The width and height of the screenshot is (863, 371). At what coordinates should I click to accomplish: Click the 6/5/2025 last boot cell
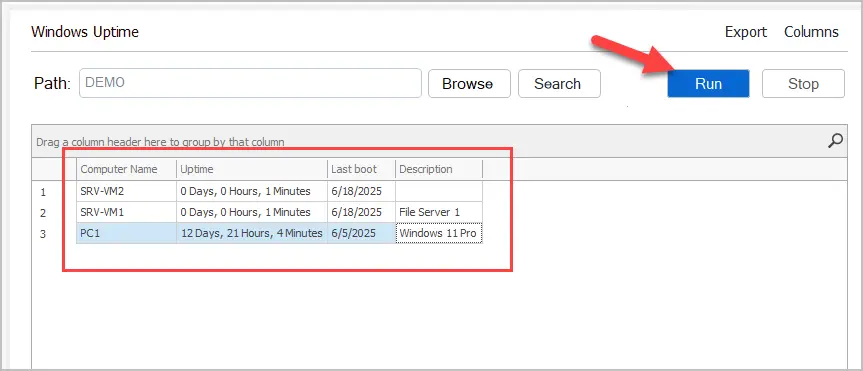[x=362, y=233]
